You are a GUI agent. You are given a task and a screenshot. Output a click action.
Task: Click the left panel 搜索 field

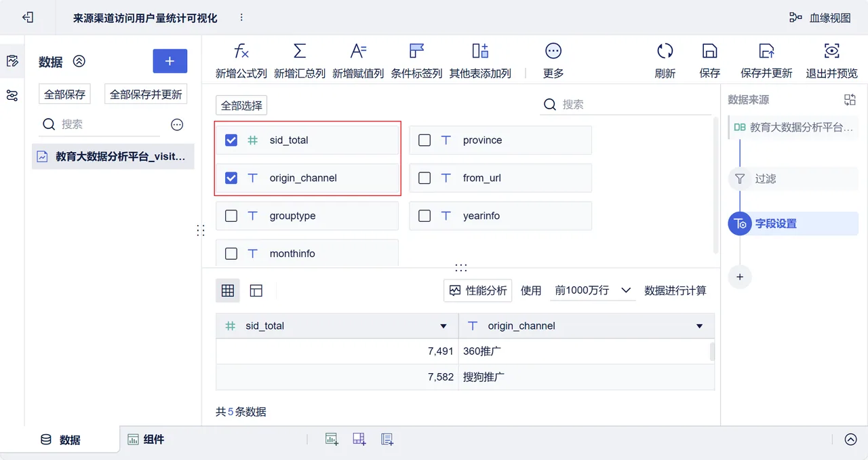(100, 124)
